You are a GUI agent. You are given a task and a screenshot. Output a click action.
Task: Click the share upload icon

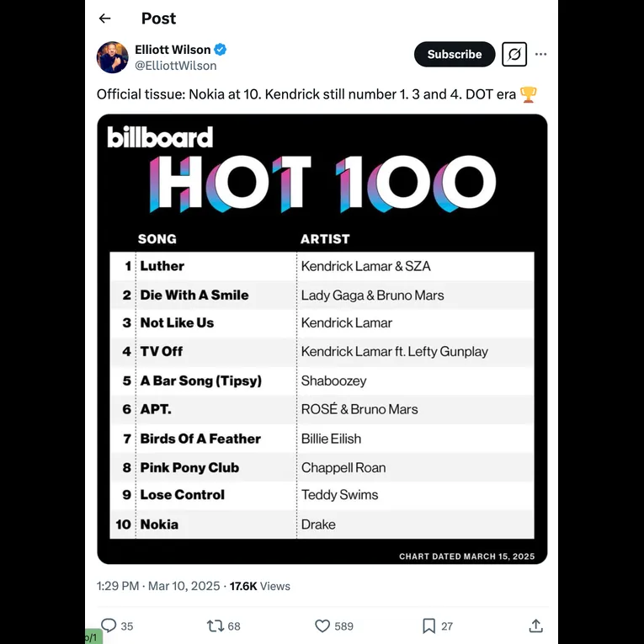535,625
